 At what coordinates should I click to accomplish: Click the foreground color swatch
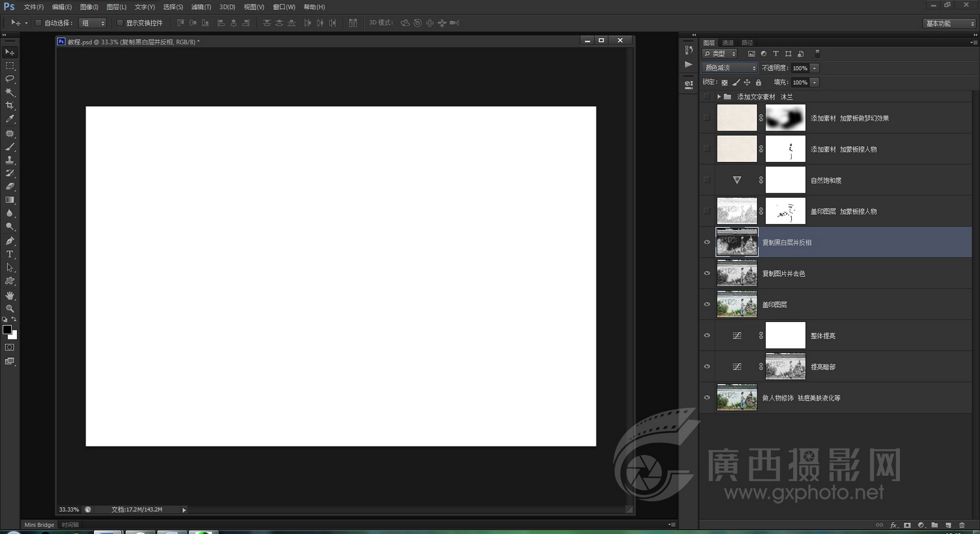[x=7, y=330]
